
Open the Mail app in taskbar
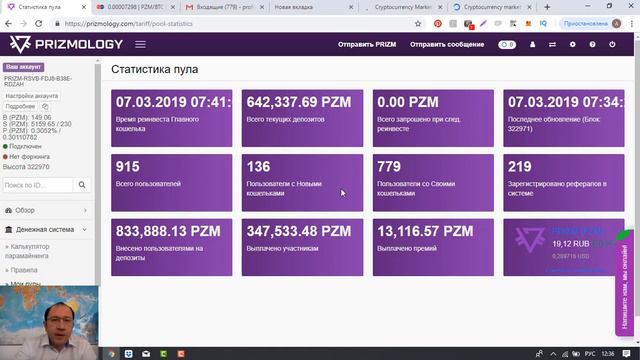click(x=146, y=354)
